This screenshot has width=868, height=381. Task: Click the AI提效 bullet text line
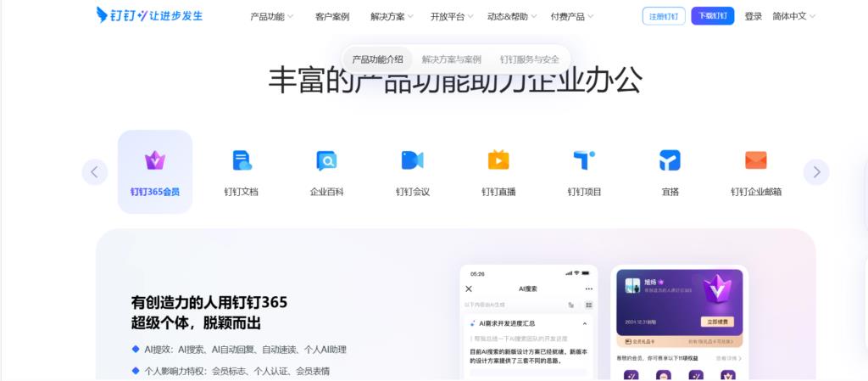point(245,350)
